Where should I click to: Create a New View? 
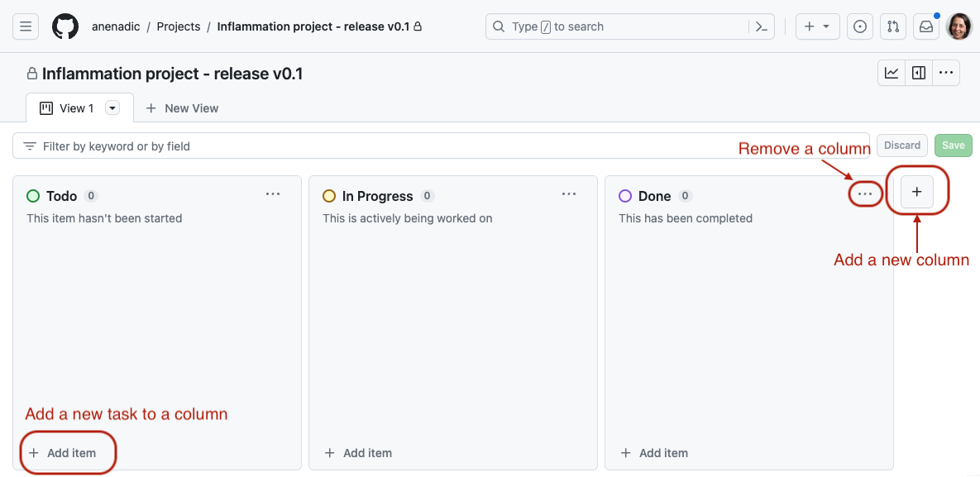[182, 107]
